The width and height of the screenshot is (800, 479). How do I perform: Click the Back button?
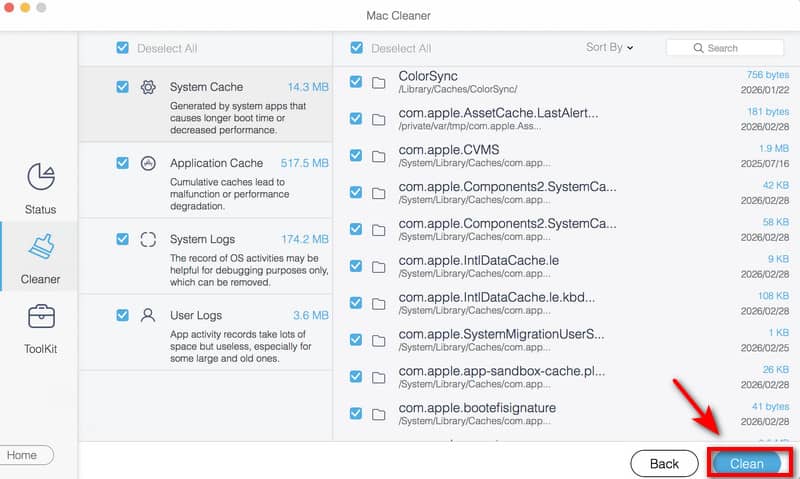pos(664,464)
